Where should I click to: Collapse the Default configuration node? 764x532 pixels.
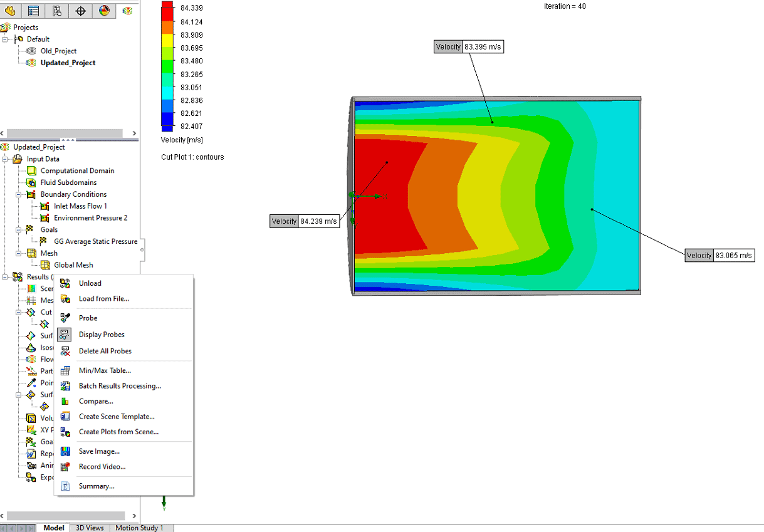(x=6, y=39)
